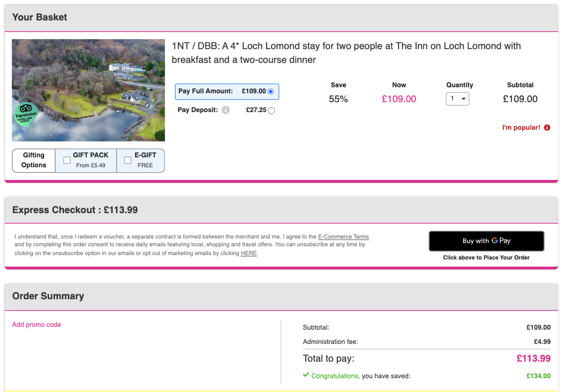Enable the free E-GIFT checkbox
This screenshot has width=563, height=392.
click(128, 160)
